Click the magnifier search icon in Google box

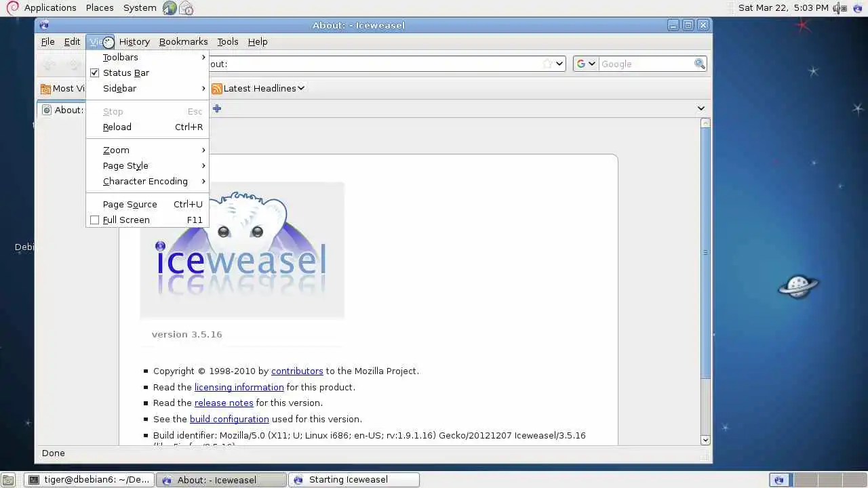click(x=699, y=64)
